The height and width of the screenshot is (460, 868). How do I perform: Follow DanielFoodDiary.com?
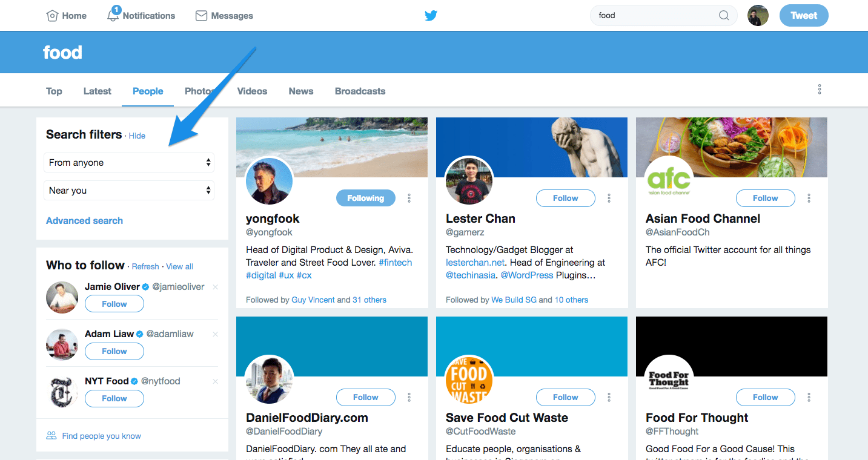click(366, 397)
